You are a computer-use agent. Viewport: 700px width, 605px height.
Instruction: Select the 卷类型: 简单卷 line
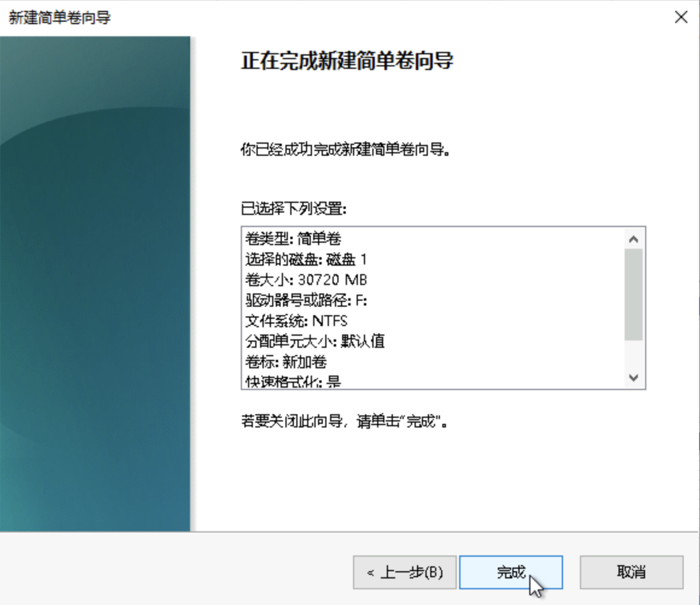[x=293, y=238]
